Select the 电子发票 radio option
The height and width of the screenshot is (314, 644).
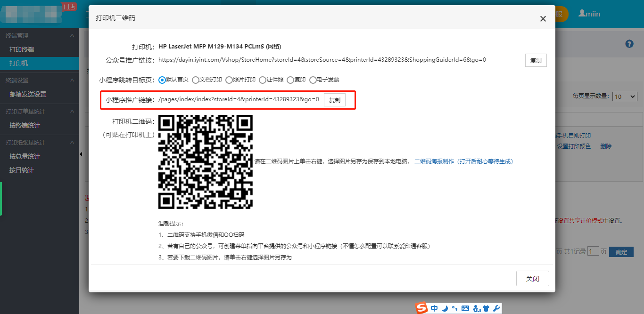pos(313,80)
